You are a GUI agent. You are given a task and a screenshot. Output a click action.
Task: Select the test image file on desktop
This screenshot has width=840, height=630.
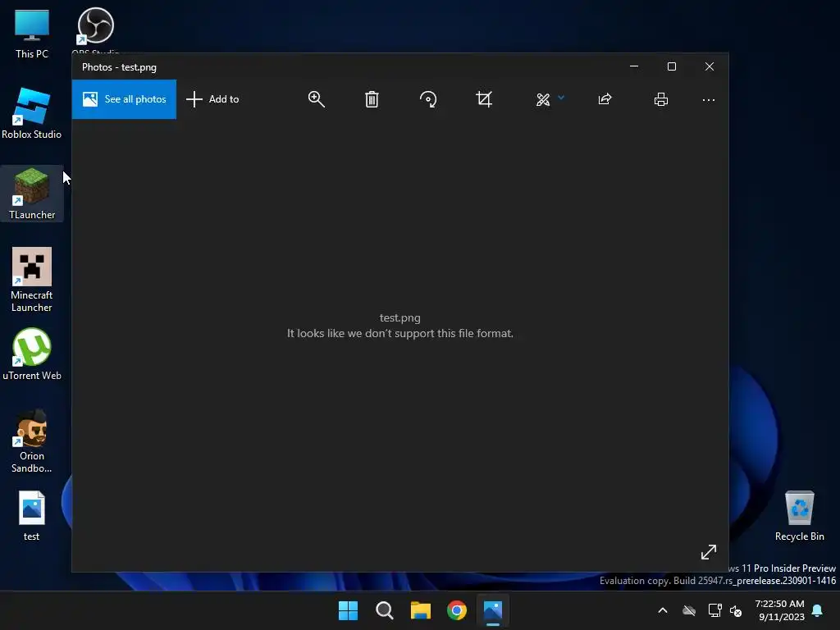32,516
